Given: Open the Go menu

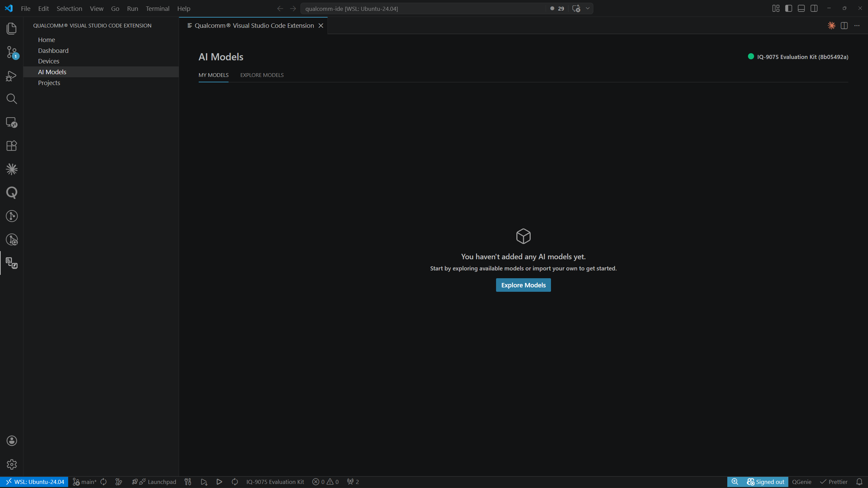Looking at the screenshot, I should pos(115,8).
